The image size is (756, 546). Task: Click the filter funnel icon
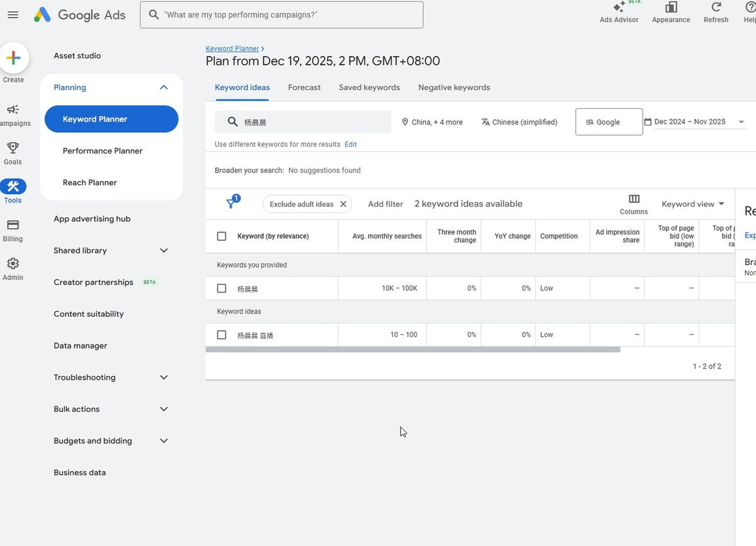pos(232,203)
